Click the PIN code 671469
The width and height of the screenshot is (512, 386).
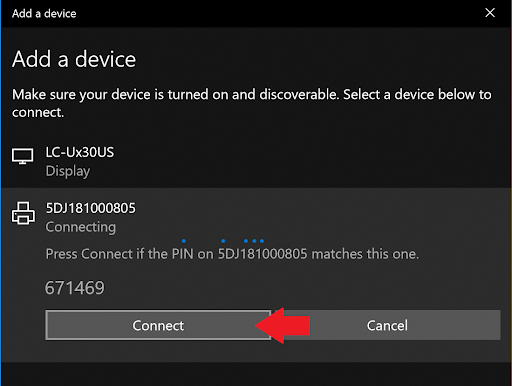tap(75, 288)
